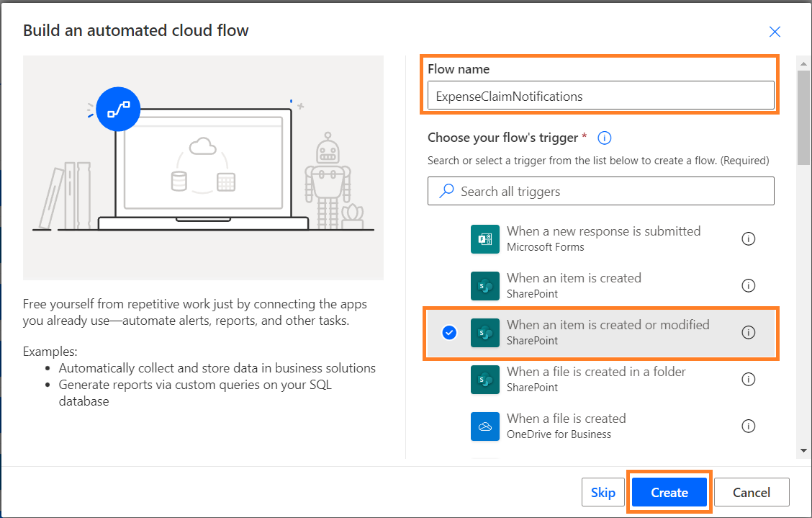Click the OneDrive trigger's info icon
The height and width of the screenshot is (518, 812).
pos(749,426)
